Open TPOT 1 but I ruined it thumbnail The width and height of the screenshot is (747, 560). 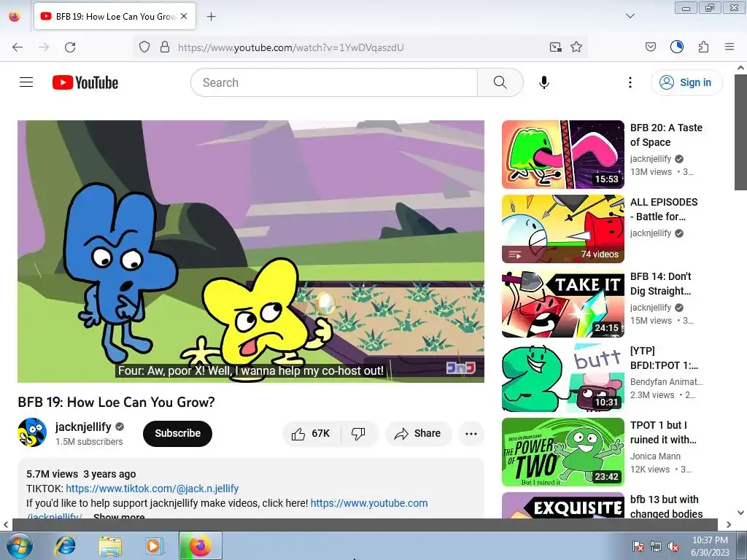pyautogui.click(x=563, y=452)
